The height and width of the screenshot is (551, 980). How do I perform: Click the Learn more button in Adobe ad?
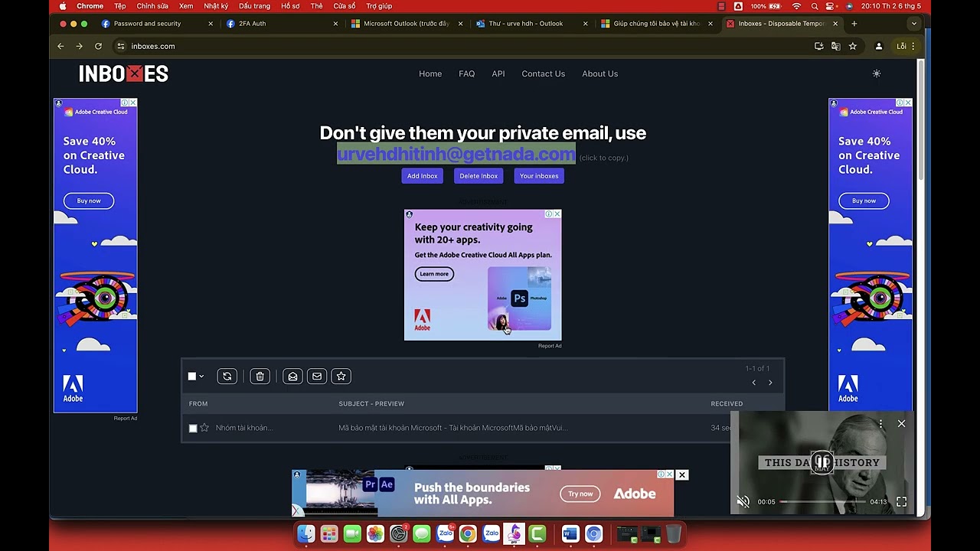coord(434,274)
